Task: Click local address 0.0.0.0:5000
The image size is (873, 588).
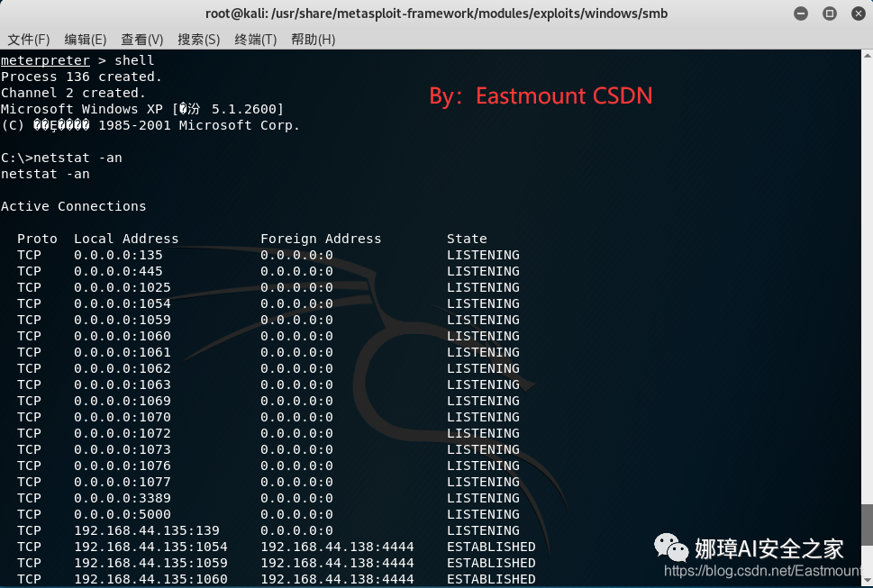Action: tap(122, 514)
